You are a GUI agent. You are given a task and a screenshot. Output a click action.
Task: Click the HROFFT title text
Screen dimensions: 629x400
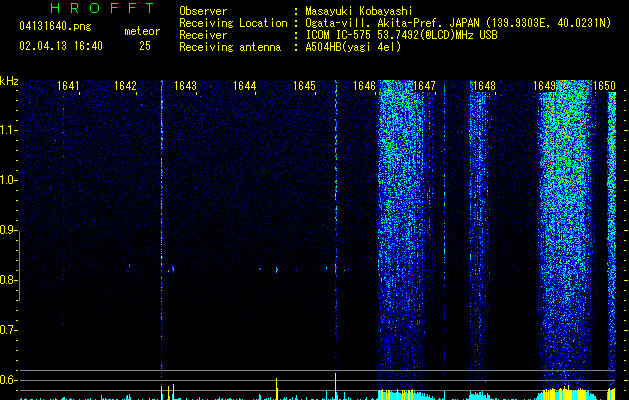[103, 8]
